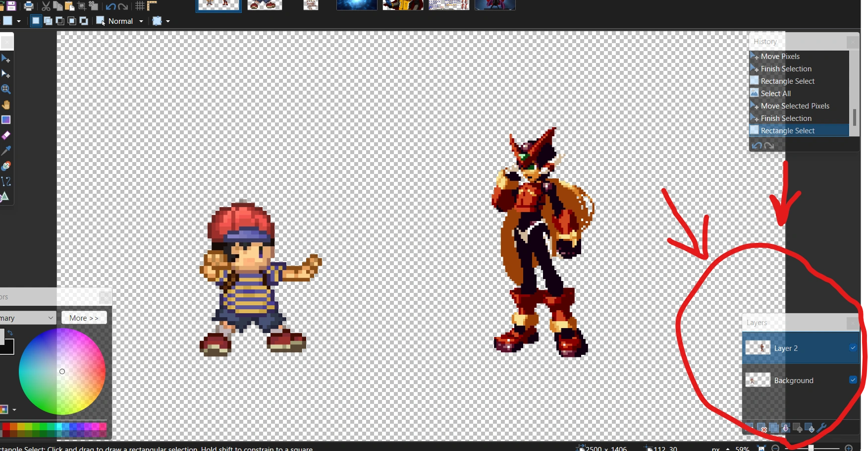Select the Color Picker eyedropper tool
The image size is (868, 451).
(x=6, y=151)
